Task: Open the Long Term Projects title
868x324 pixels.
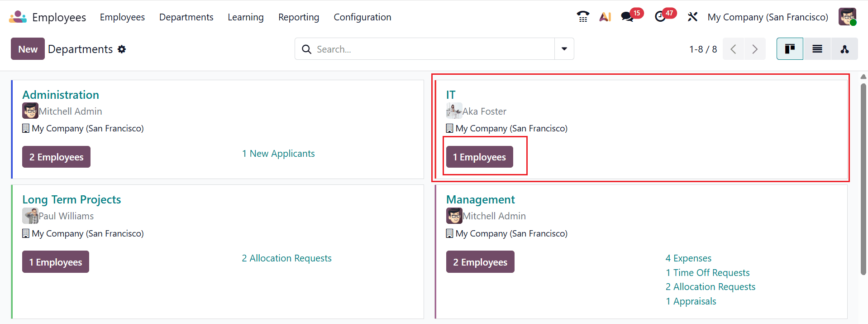Action: [x=72, y=199]
